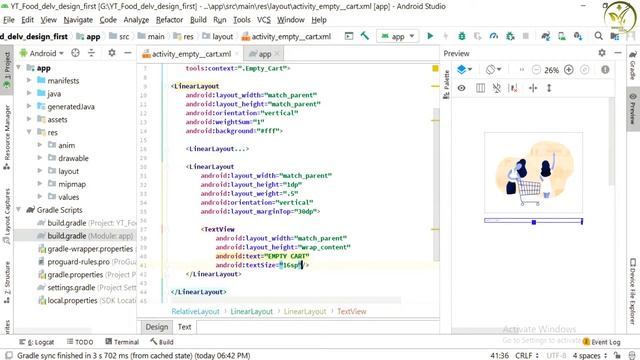Expand the drawable folder
Image resolution: width=640 pixels, height=360 pixels.
tap(40, 158)
